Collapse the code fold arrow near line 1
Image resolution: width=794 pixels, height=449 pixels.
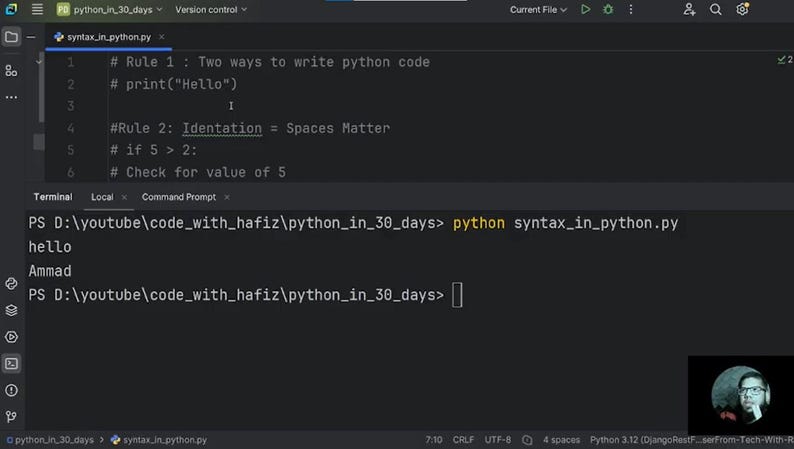pyautogui.click(x=39, y=62)
